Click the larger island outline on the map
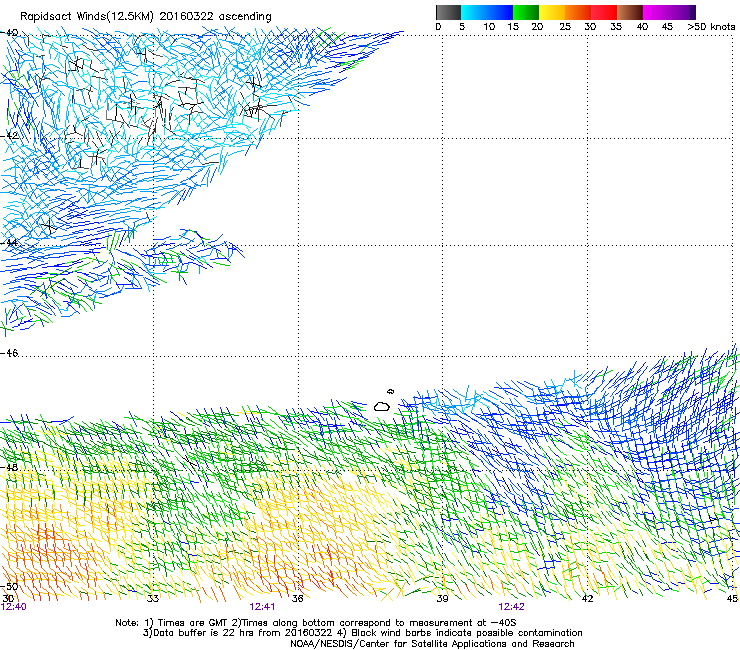740x650 pixels. point(382,406)
